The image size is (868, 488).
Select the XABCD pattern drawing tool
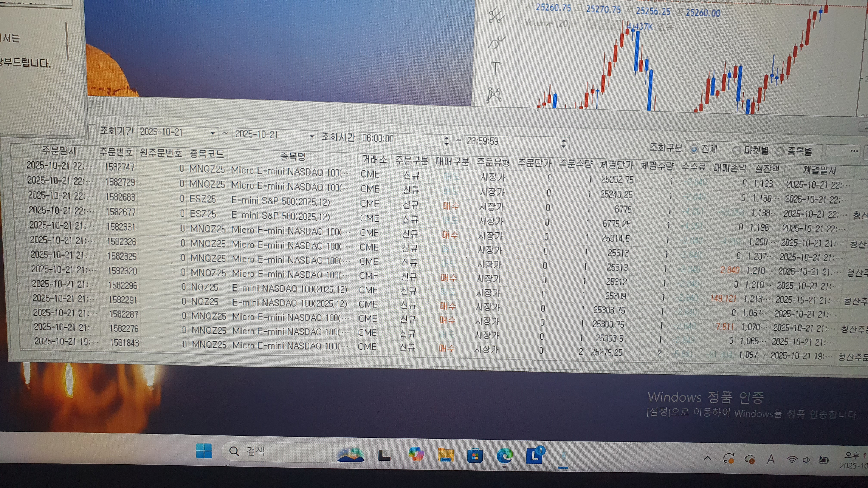click(x=494, y=95)
